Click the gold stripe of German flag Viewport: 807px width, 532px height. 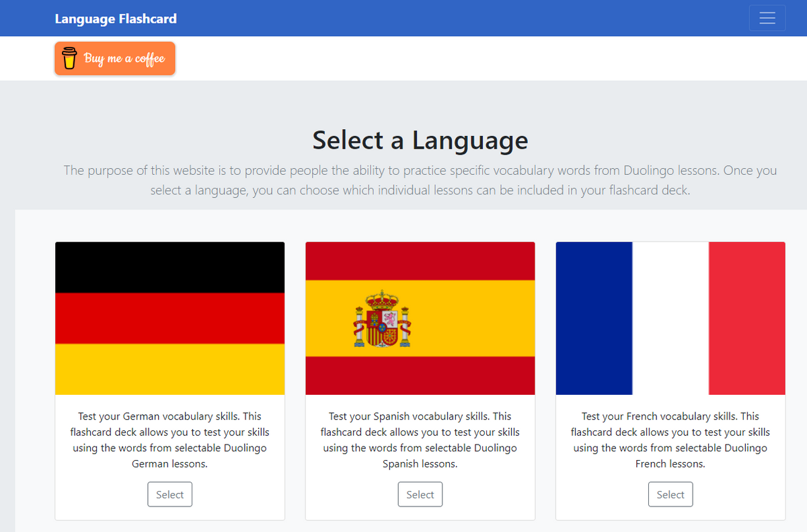[x=169, y=369]
